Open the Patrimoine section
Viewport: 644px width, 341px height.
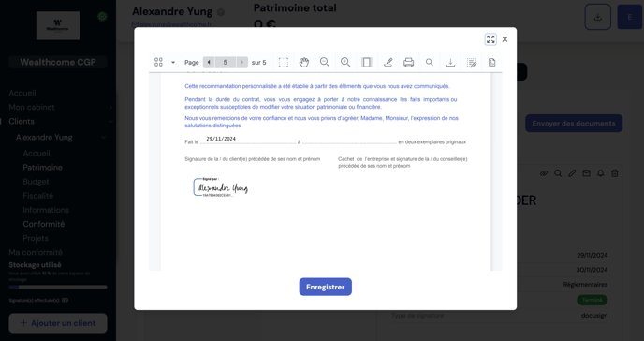coord(43,167)
